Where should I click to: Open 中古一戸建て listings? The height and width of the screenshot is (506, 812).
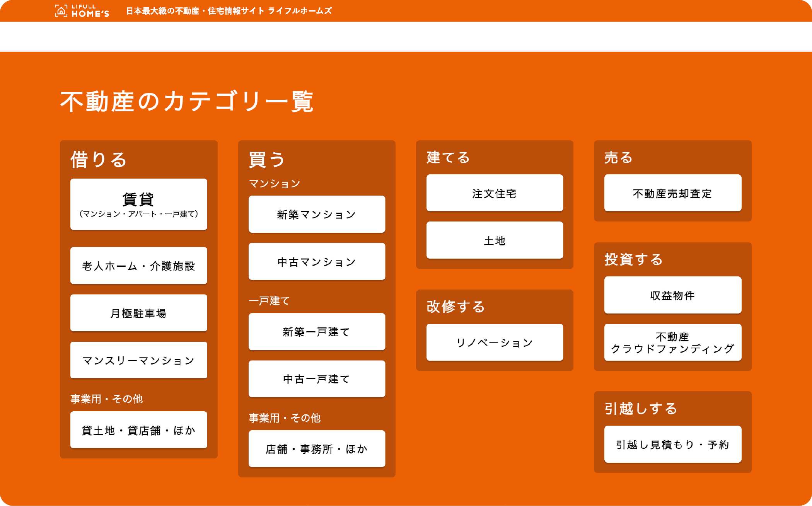317,379
